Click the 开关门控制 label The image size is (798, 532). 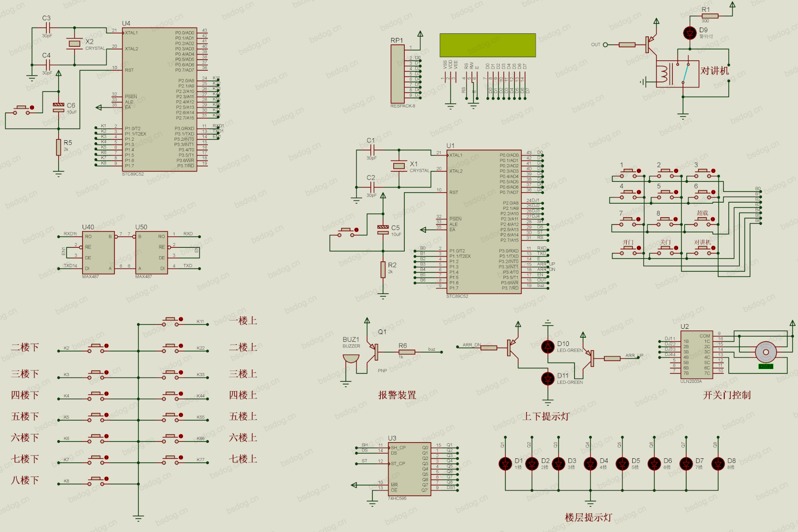point(727,395)
